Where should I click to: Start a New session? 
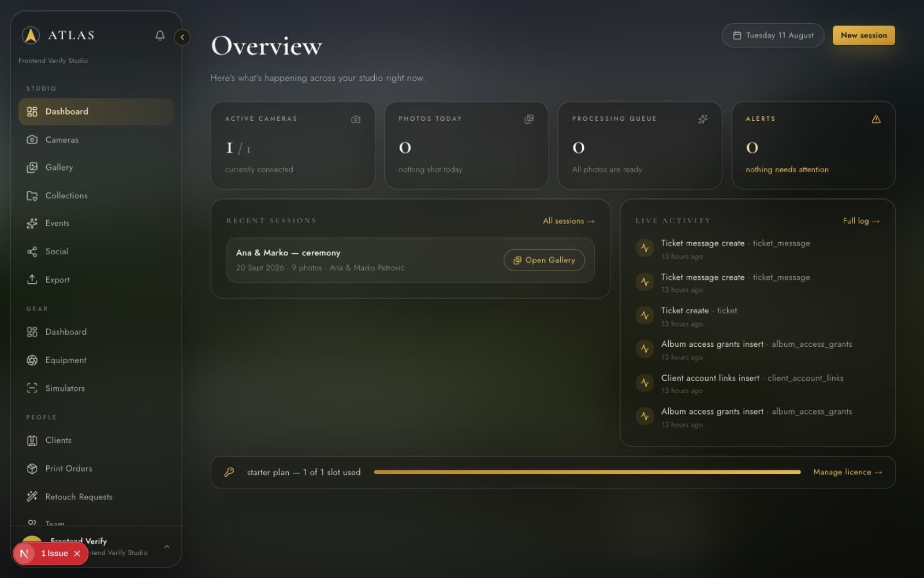[x=864, y=35]
